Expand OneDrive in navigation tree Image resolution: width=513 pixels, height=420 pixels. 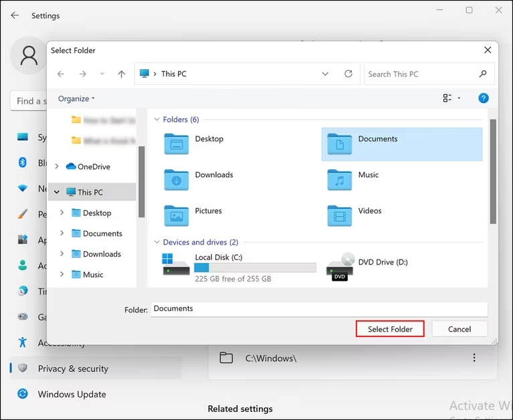tap(57, 167)
